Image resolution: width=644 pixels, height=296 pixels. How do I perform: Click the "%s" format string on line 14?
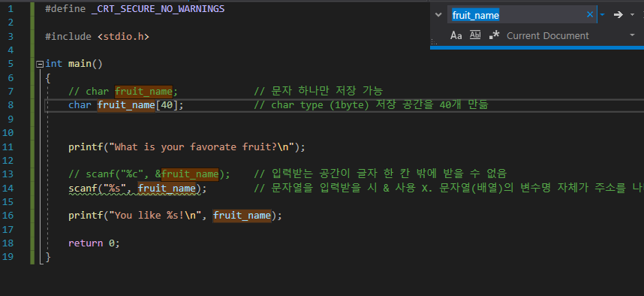tap(115, 189)
